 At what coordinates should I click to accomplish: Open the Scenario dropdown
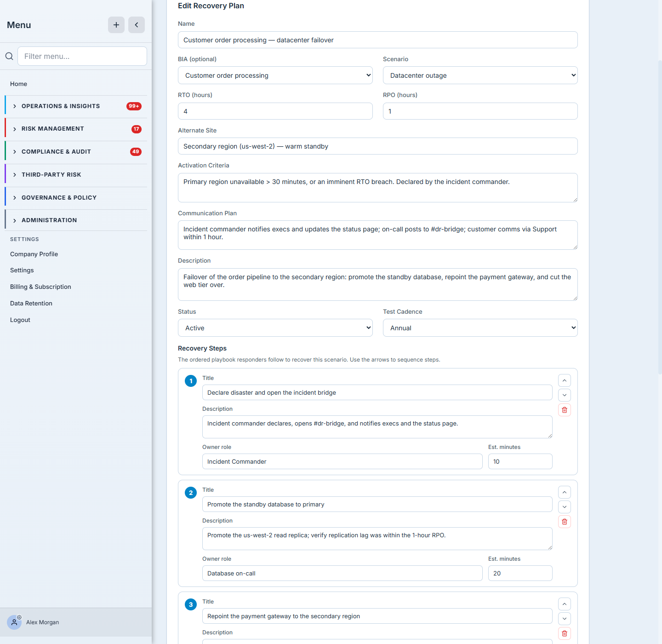tap(480, 75)
